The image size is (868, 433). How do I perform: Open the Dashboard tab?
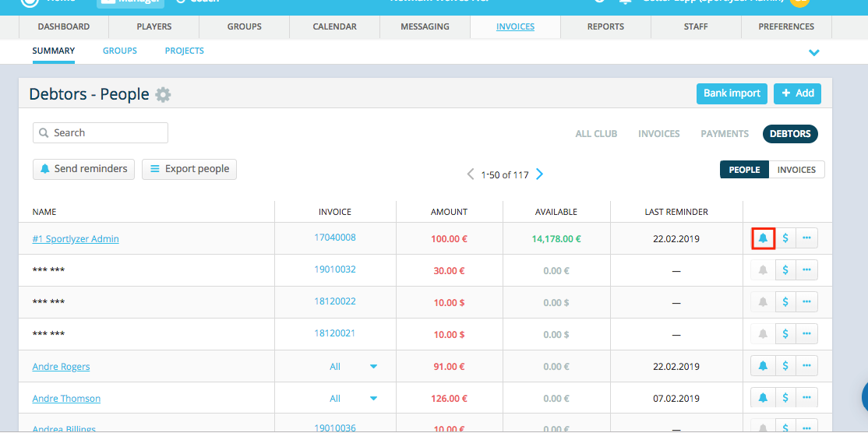(64, 26)
